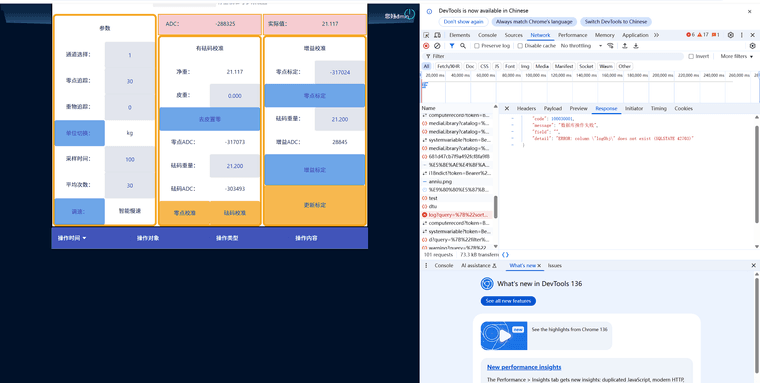Export HAR file download icon
The width and height of the screenshot is (760, 383).
coord(636,46)
